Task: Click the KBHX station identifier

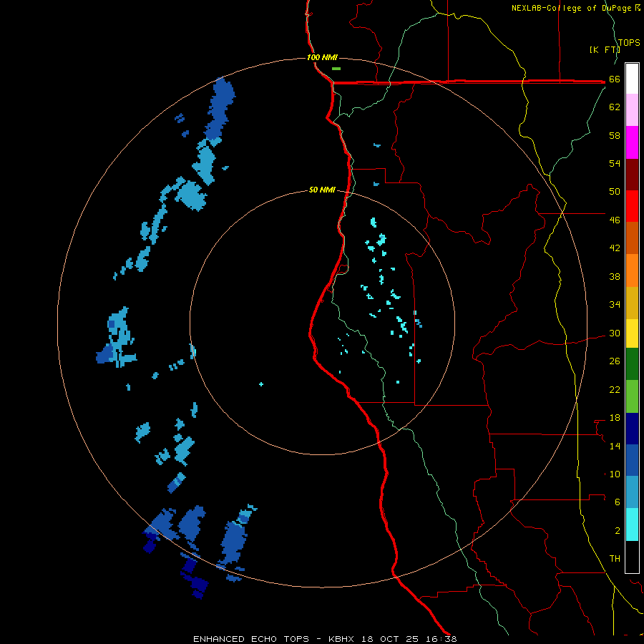Action: click(x=343, y=639)
